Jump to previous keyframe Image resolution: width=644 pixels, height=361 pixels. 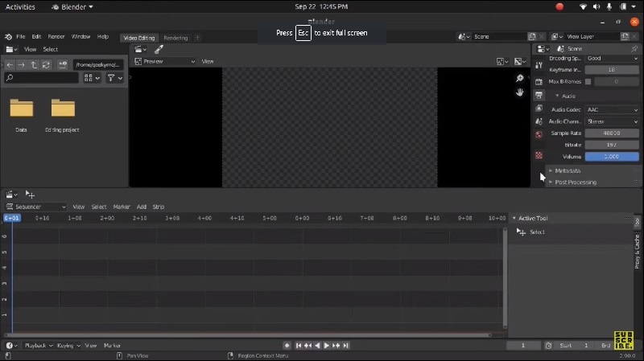[x=308, y=346]
